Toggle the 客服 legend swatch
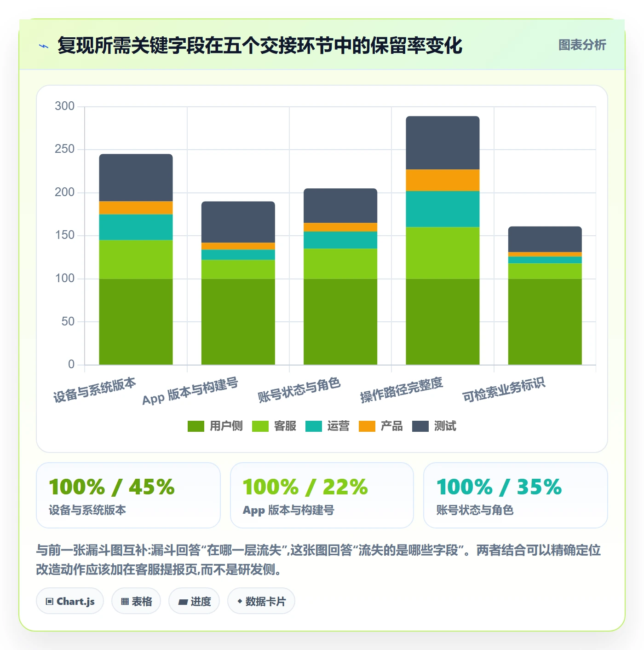 tap(260, 426)
